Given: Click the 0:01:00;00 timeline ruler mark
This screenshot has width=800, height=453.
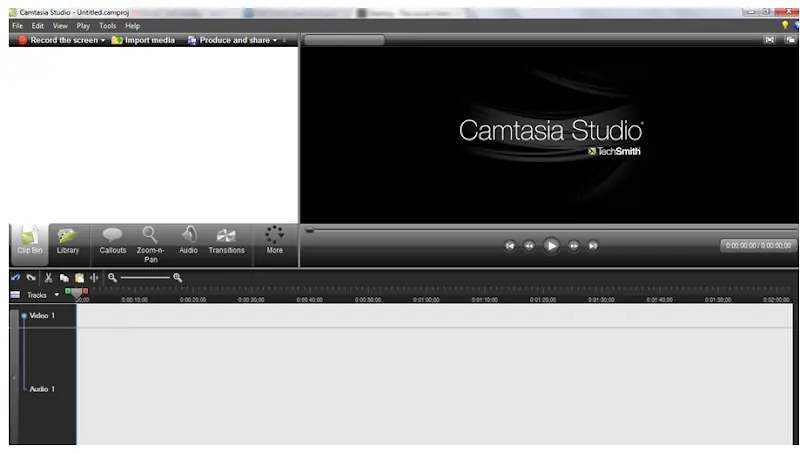Looking at the screenshot, I should pos(426,299).
